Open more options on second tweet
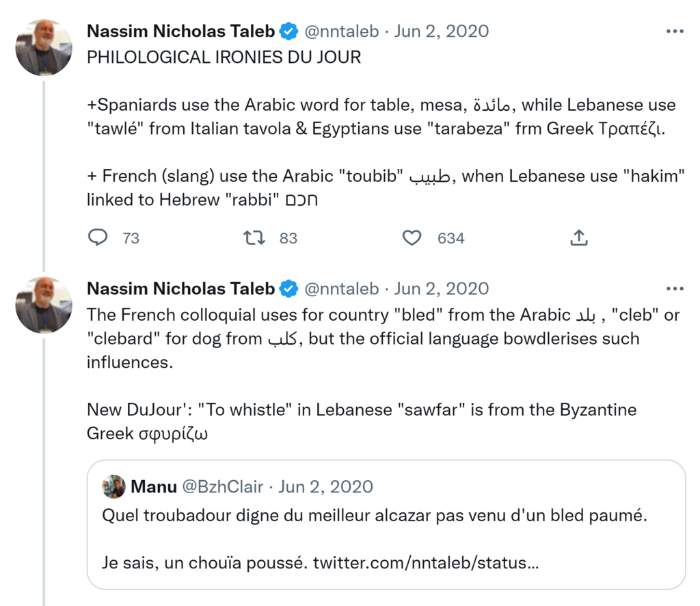Viewport: 700px width, 606px height. (x=674, y=289)
